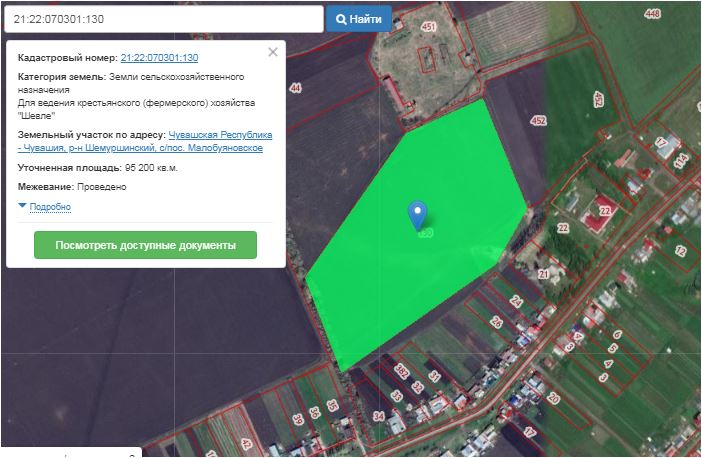The height and width of the screenshot is (458, 702).
Task: Close the parcel info popup
Action: (273, 53)
